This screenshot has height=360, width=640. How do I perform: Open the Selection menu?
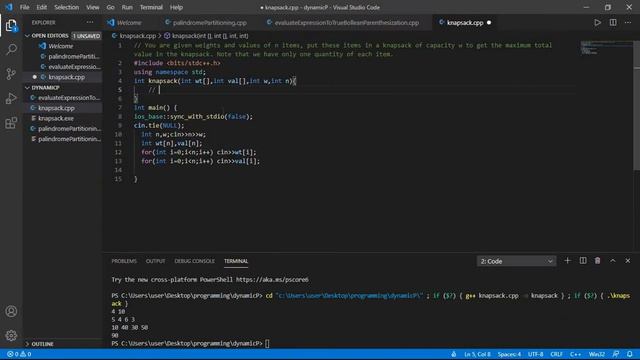[67, 7]
